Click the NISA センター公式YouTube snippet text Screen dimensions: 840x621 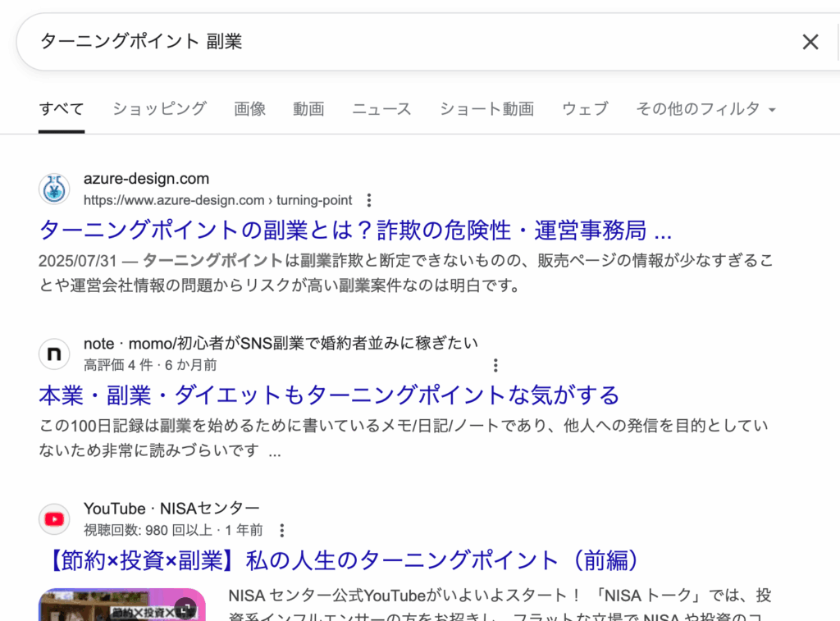pyautogui.click(x=500, y=605)
